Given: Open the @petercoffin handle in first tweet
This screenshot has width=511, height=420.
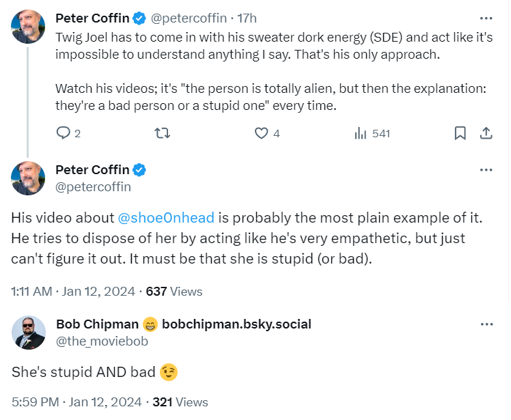Looking at the screenshot, I should pos(188,18).
